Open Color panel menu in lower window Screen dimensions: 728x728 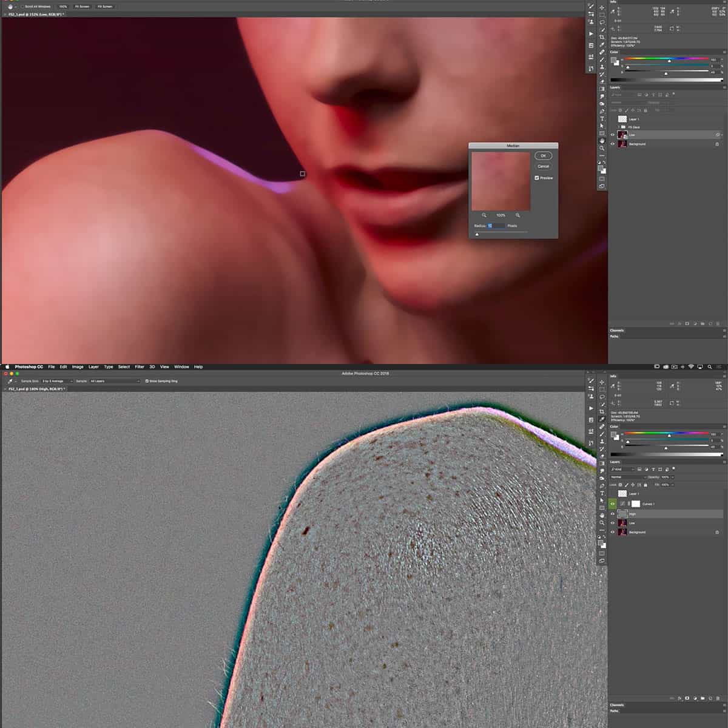[724, 426]
